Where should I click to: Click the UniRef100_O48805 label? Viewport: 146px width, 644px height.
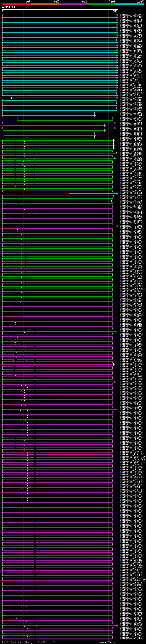coord(131,120)
